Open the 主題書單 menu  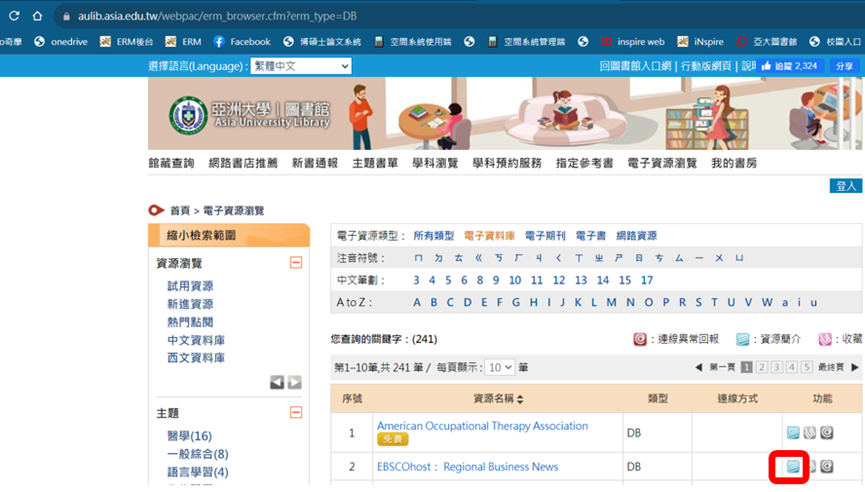click(375, 163)
